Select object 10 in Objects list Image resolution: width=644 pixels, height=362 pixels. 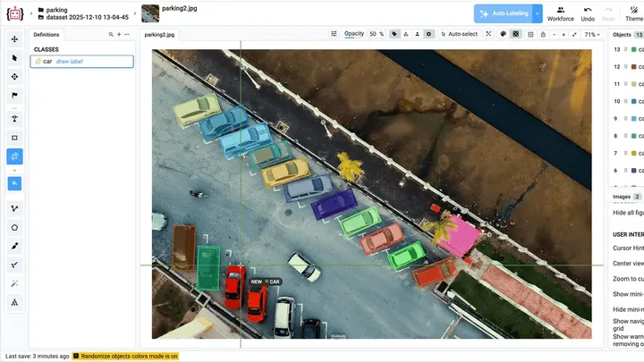(x=628, y=101)
